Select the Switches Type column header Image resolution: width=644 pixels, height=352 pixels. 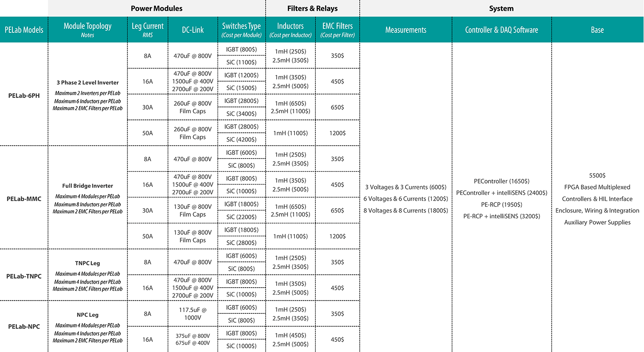point(241,30)
